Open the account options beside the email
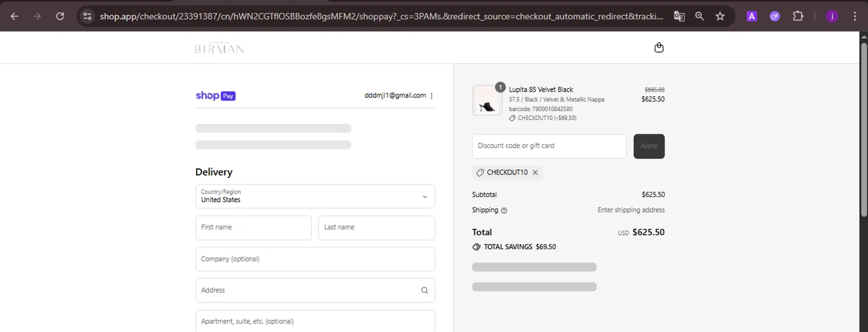The image size is (868, 332). point(432,96)
